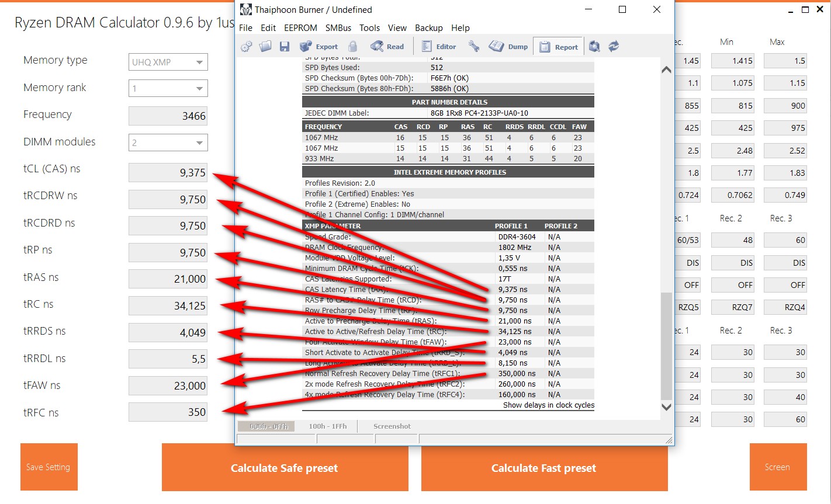The width and height of the screenshot is (831, 504).
Task: Click the tRRDS ns field
Action: 168,332
